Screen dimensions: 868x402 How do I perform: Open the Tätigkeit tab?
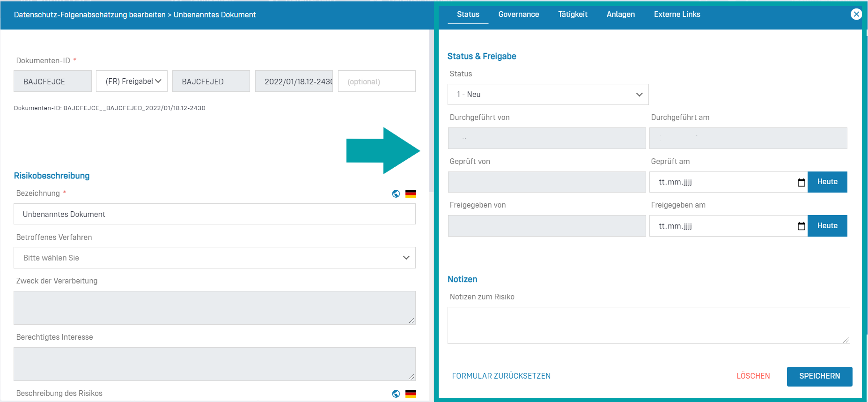pyautogui.click(x=573, y=15)
